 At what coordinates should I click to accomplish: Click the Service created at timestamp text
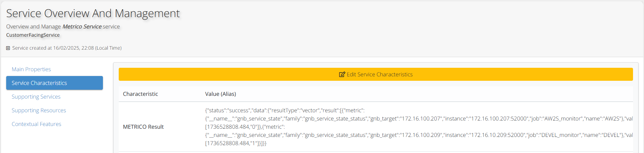67,48
